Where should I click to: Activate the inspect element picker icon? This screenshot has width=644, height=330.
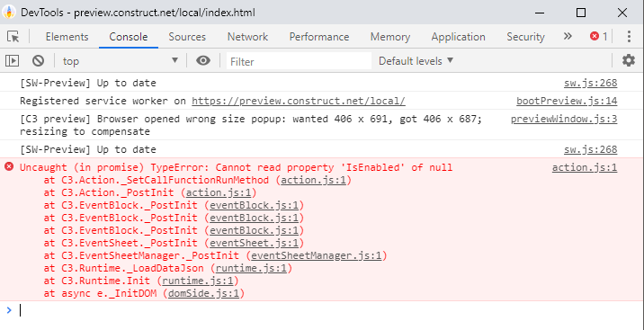(13, 37)
